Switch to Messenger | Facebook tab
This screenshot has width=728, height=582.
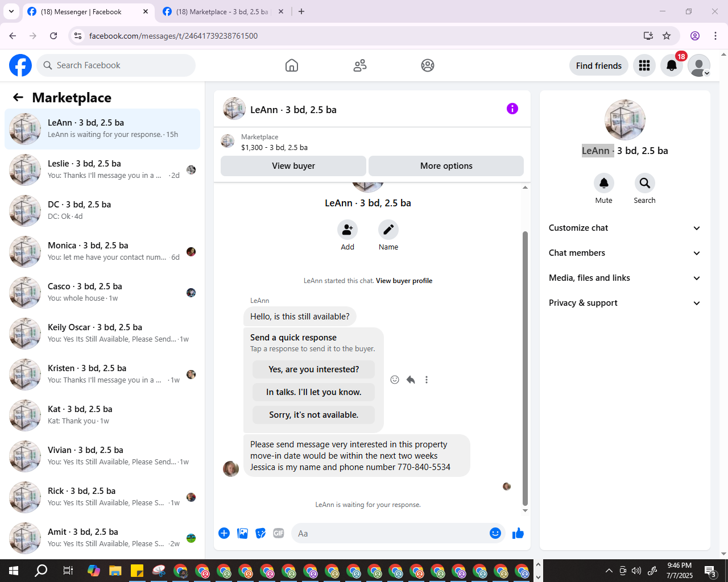pyautogui.click(x=88, y=11)
